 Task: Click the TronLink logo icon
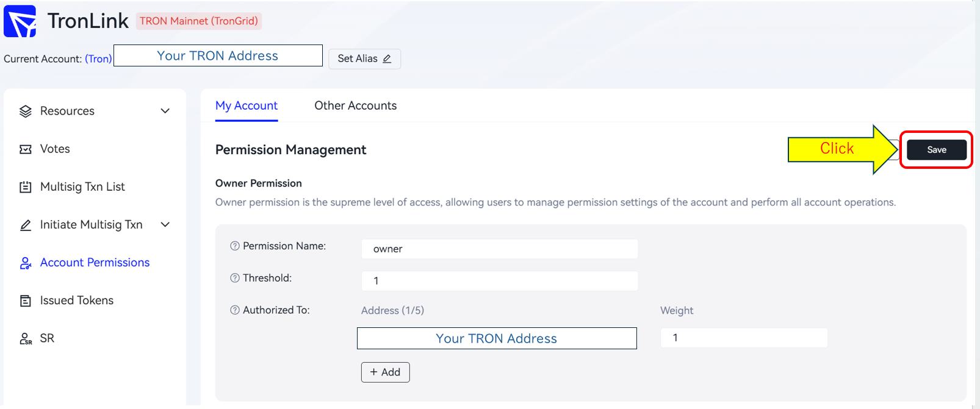20,21
